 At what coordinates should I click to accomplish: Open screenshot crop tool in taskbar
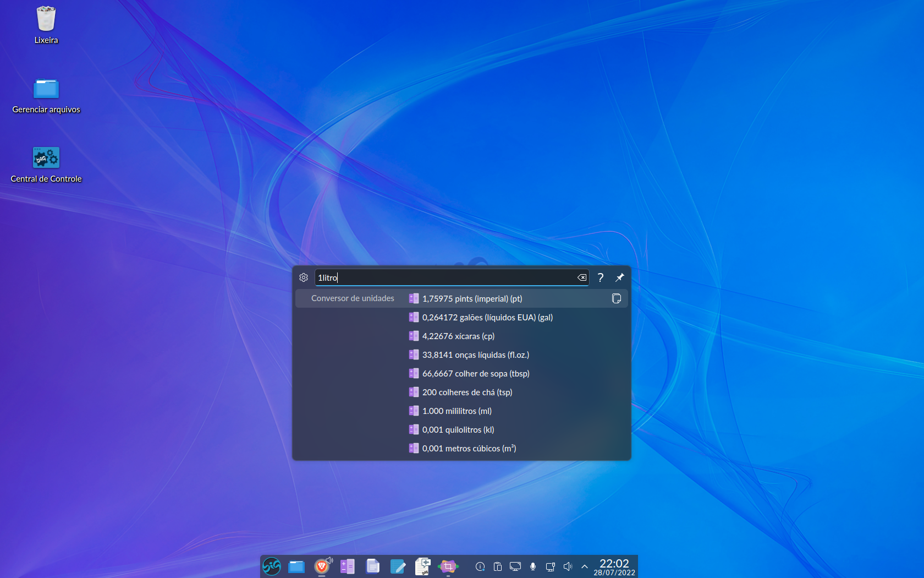(x=448, y=566)
